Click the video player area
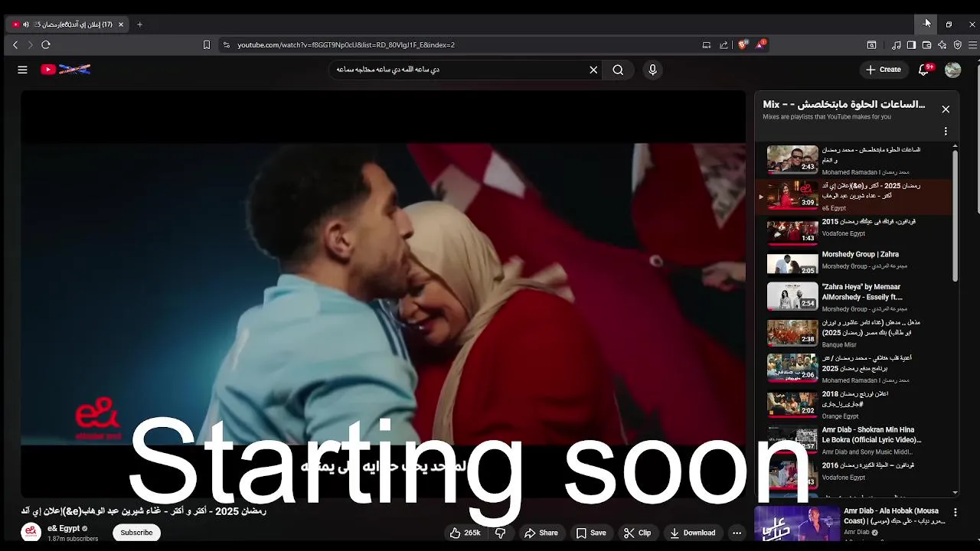980x551 pixels. pos(383,294)
